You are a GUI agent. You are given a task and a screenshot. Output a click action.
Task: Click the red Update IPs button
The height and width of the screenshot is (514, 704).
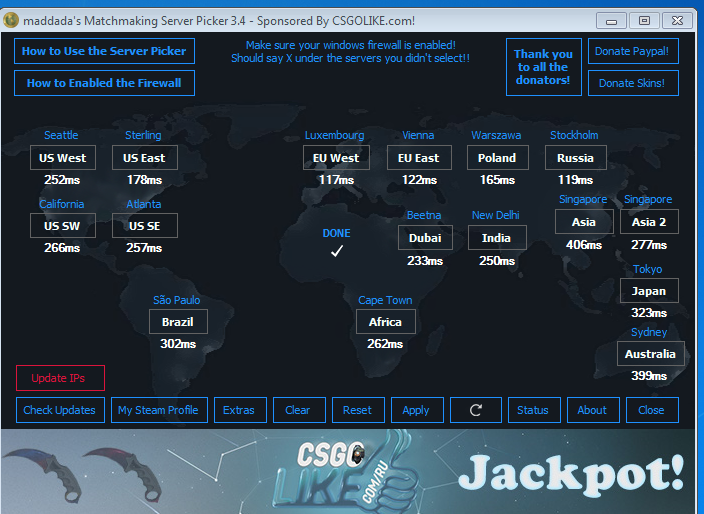coord(58,378)
